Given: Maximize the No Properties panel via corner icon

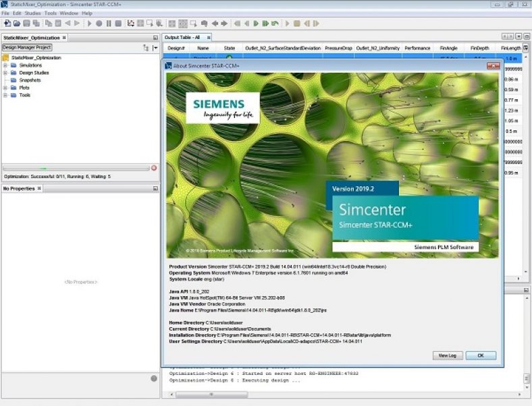Looking at the screenshot, I should pyautogui.click(x=155, y=188).
